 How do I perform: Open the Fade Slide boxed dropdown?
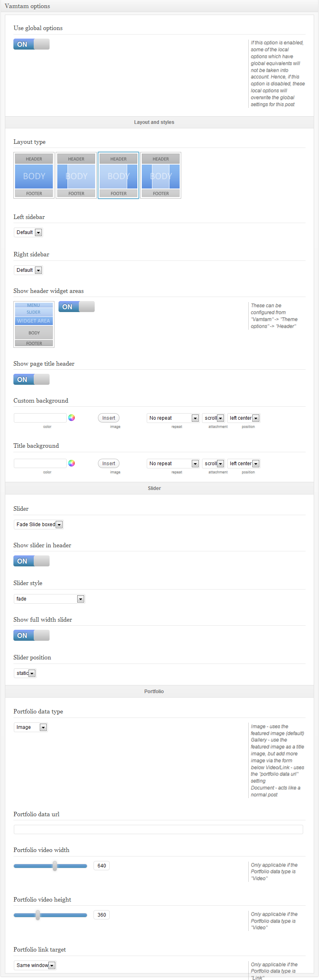39,525
